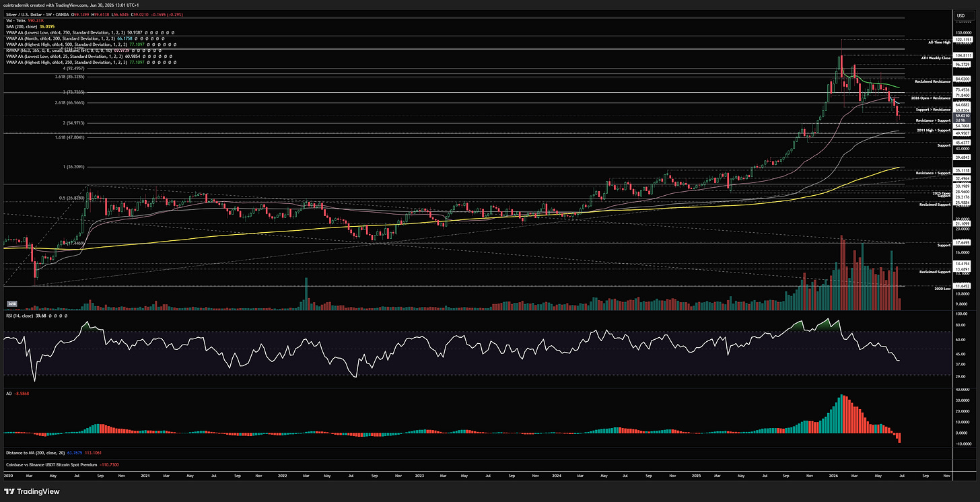Click the 30.0000 AO scale label
Viewport: 980px width, 502px height.
pos(962,402)
